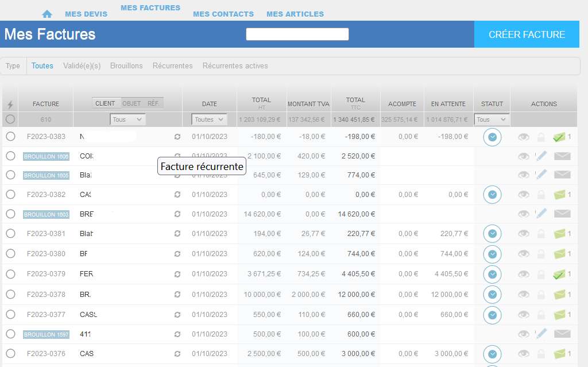Screen dimensions: 588x367
Task: Click the status clock icon for F2023-0383
Action: tap(492, 137)
